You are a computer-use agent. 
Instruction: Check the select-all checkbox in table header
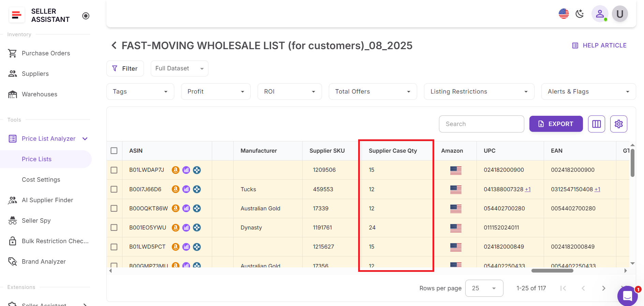pyautogui.click(x=114, y=151)
